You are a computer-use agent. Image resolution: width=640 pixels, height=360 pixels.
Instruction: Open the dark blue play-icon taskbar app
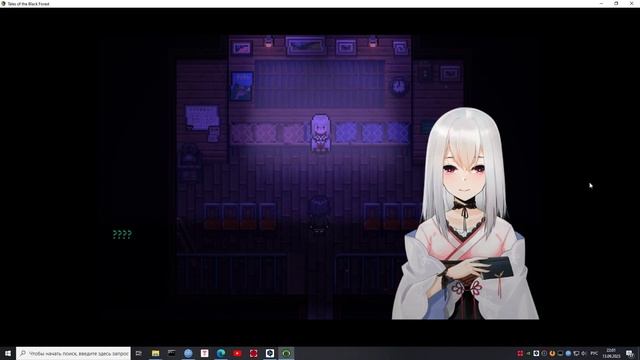click(270, 353)
